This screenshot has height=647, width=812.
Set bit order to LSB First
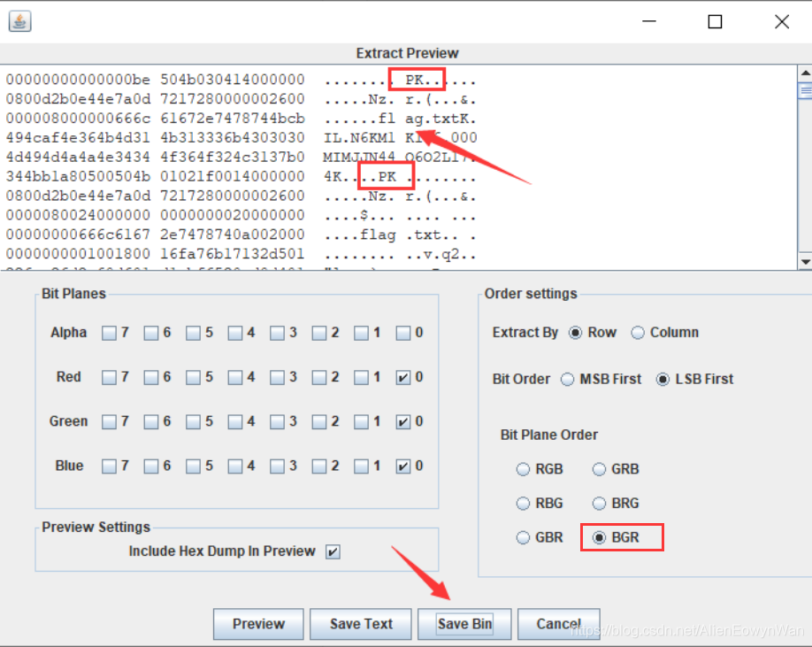point(663,379)
